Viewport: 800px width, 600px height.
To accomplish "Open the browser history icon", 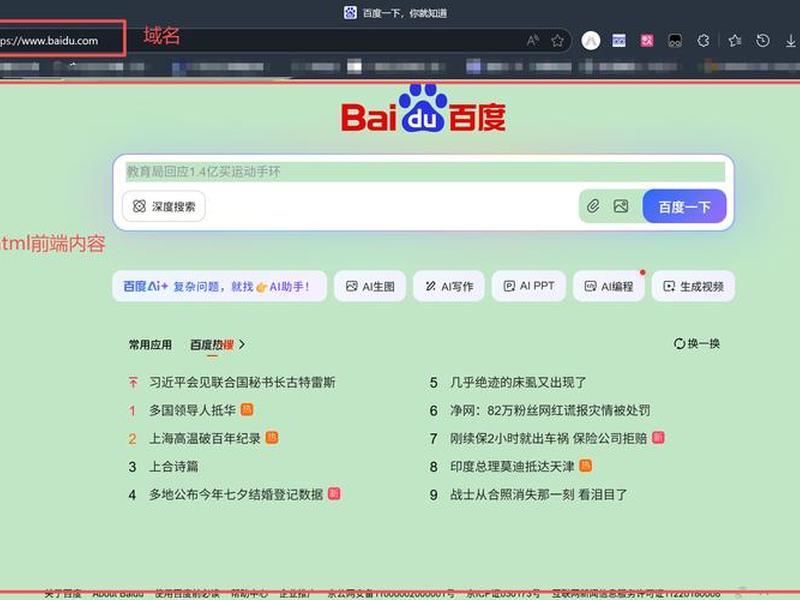I will pos(763,41).
